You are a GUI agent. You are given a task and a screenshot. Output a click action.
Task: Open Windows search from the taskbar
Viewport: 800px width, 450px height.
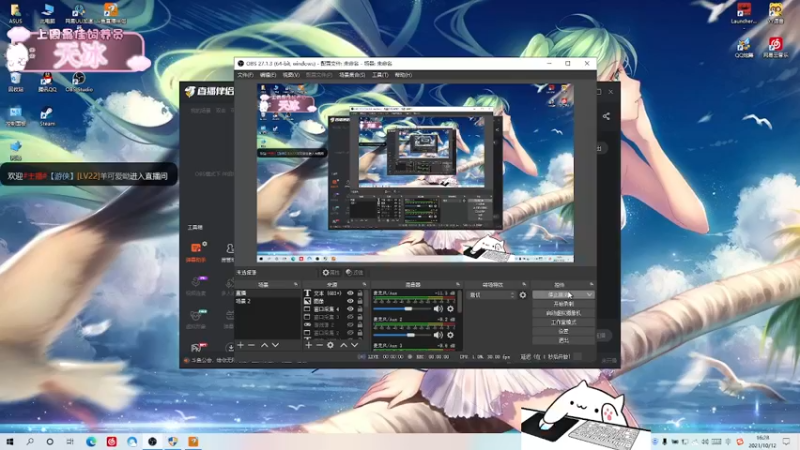tap(30, 442)
